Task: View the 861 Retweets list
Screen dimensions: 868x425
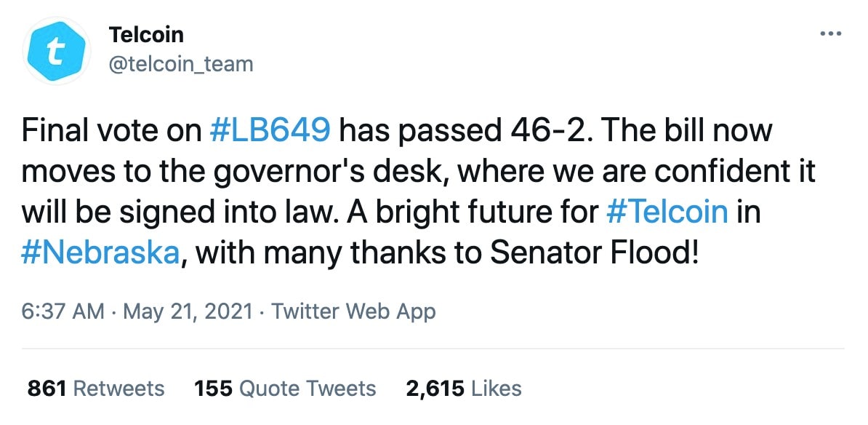Action: (x=96, y=389)
